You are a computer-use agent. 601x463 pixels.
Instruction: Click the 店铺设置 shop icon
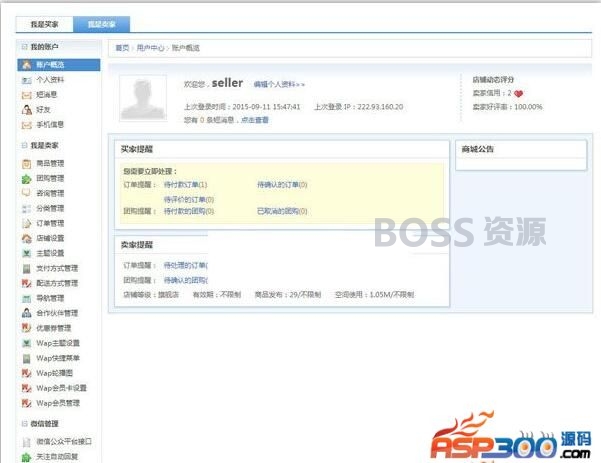point(26,238)
